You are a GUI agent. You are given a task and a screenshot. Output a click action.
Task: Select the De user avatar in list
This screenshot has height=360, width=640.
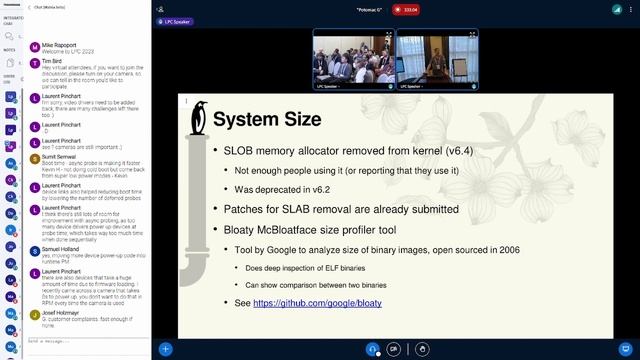[x=11, y=213]
